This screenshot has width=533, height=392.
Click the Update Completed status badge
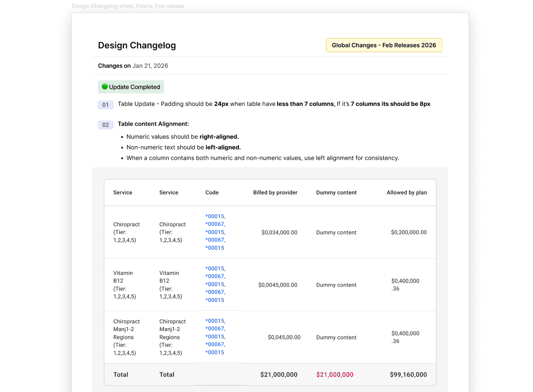[131, 87]
